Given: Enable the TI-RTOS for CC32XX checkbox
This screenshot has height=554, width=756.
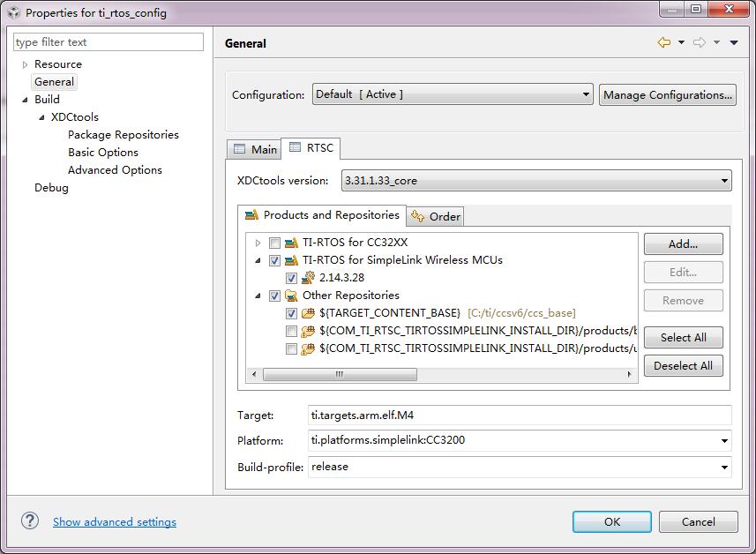Looking at the screenshot, I should point(275,243).
